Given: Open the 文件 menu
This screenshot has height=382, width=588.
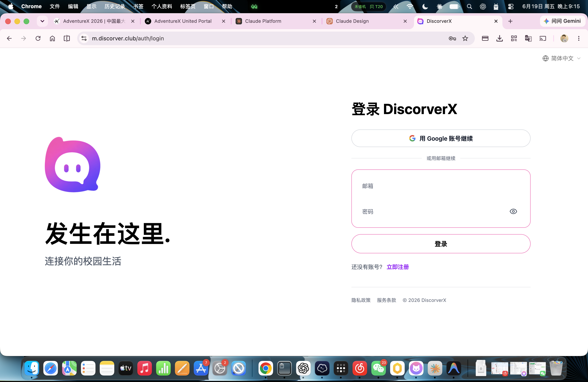Looking at the screenshot, I should 55,6.
